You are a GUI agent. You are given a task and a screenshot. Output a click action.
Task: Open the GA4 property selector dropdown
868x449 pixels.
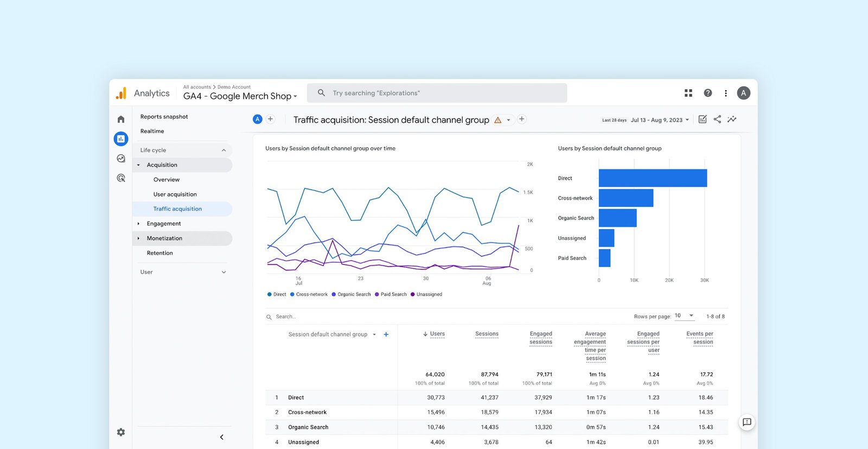[240, 96]
